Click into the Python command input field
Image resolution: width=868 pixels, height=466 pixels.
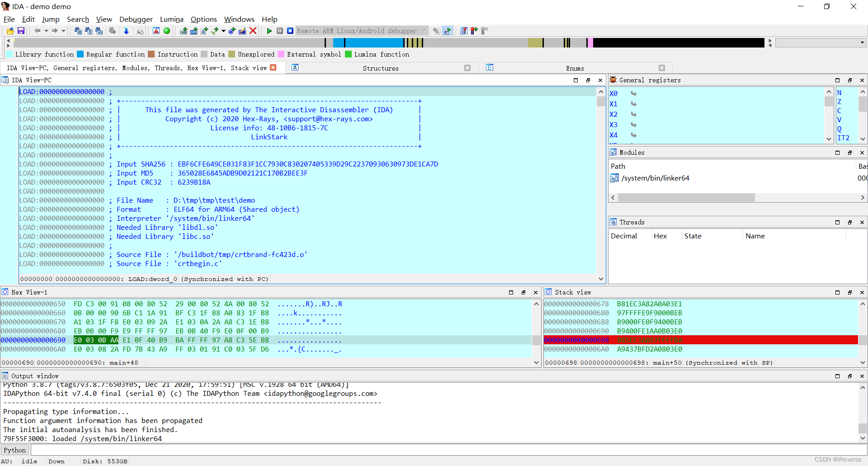click(448, 450)
